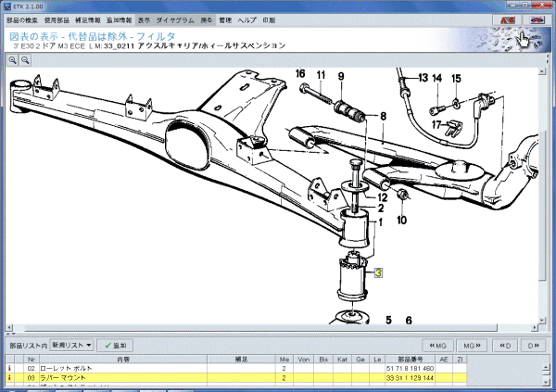Show previous diagram with «D button
This screenshot has width=556, height=392.
coord(505,345)
